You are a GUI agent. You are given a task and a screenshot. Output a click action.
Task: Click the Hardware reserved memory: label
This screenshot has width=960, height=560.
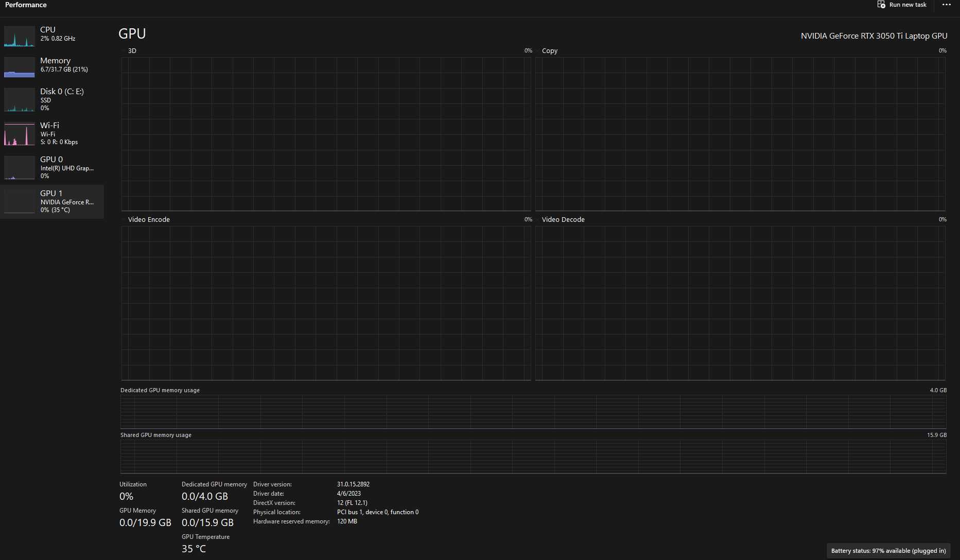[x=291, y=521]
